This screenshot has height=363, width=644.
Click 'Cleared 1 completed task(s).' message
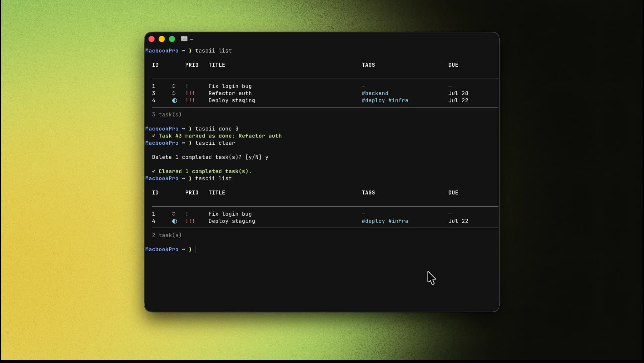point(202,171)
